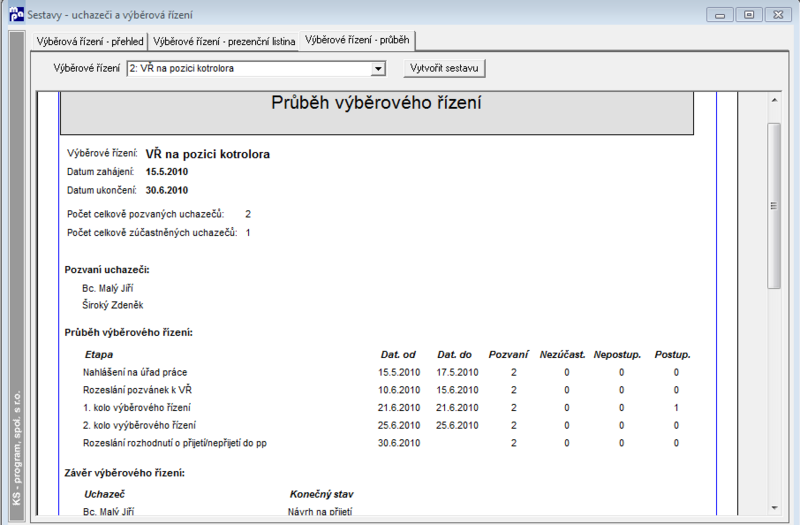Click the 'Etapa' column header
Screen dimensions: 800x525
pyautogui.click(x=99, y=355)
